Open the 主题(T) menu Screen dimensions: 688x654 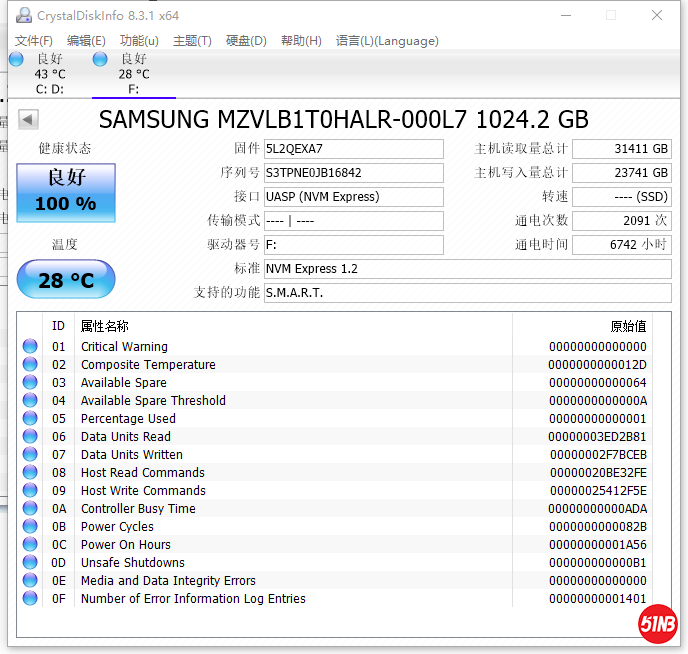click(192, 41)
